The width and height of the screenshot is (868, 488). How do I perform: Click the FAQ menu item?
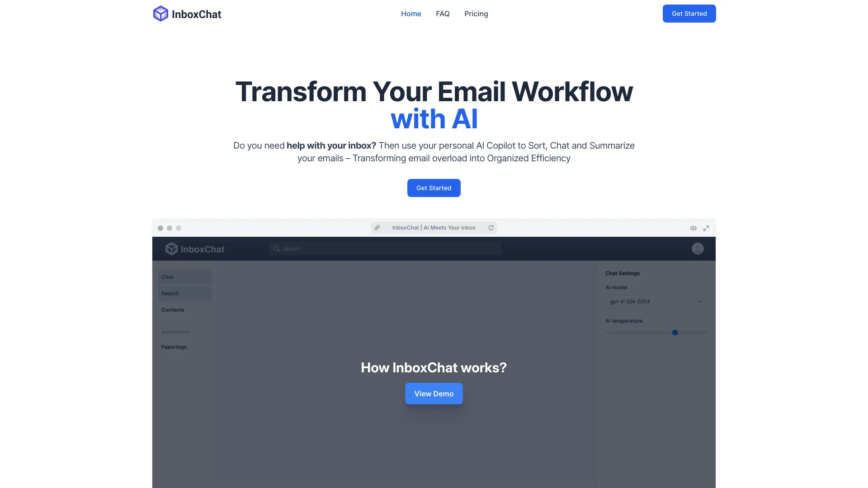(x=443, y=13)
